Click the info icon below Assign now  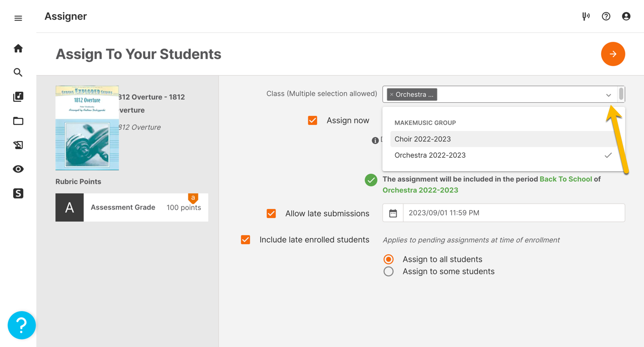coord(375,141)
